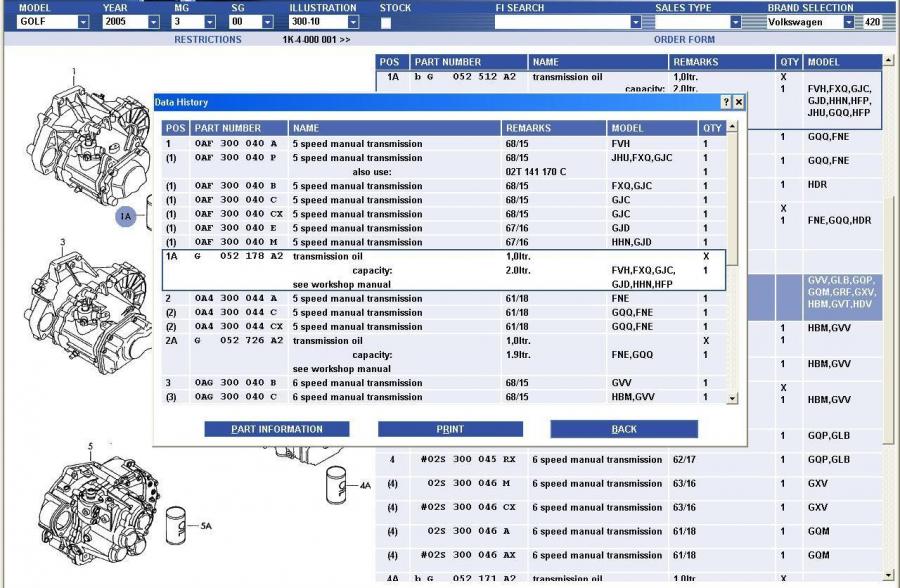Open the RESTRICTIONS tab
Viewport: 900px width, 588px height.
208,40
